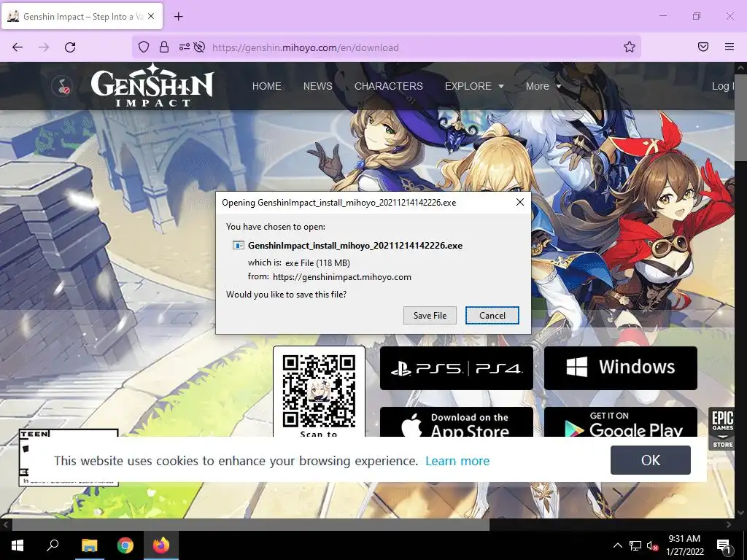Expand the EXPLORE dropdown menu
Viewport: 747px width, 560px height.
coord(474,86)
